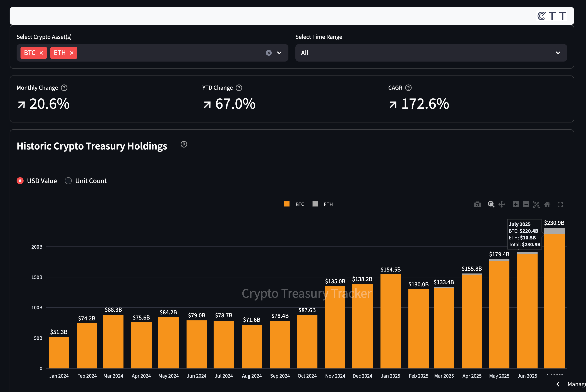Viewport: 586px width, 392px height.
Task: Expand the Manage panel arrow
Action: [x=558, y=384]
